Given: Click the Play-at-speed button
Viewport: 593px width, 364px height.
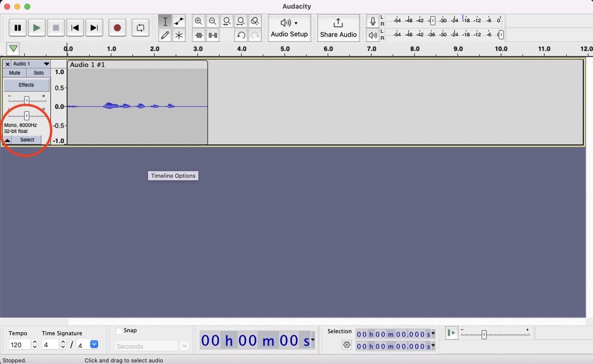Looking at the screenshot, I should (x=451, y=333).
